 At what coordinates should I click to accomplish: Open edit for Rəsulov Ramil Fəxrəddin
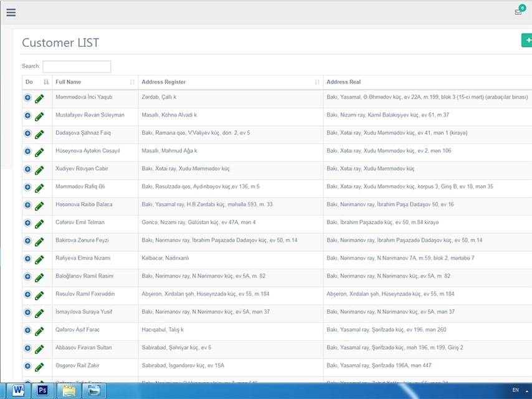point(39,295)
